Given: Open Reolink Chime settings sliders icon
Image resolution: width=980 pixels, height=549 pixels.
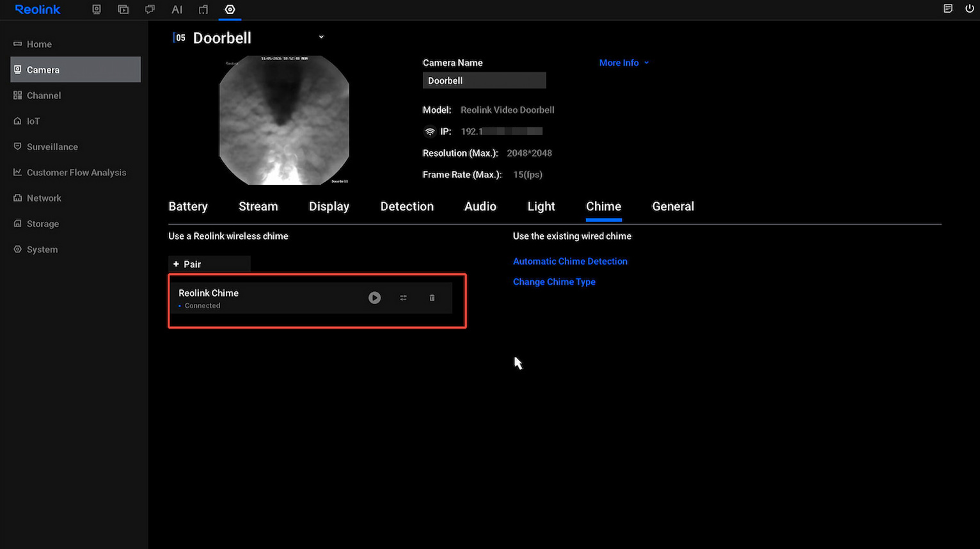Looking at the screenshot, I should pos(403,298).
